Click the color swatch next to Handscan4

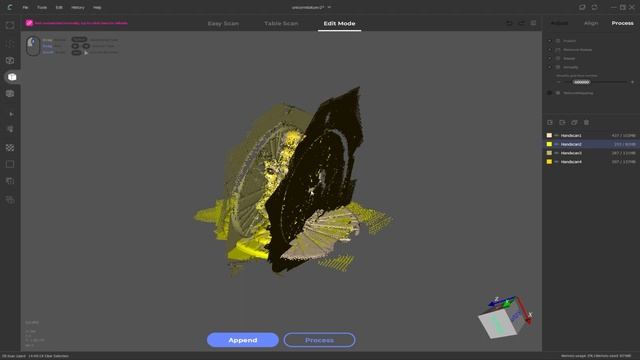(549, 162)
